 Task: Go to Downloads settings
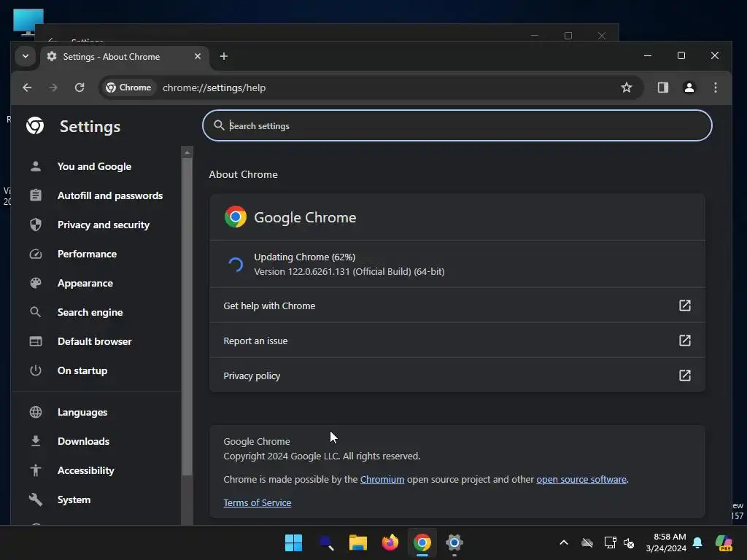point(83,441)
